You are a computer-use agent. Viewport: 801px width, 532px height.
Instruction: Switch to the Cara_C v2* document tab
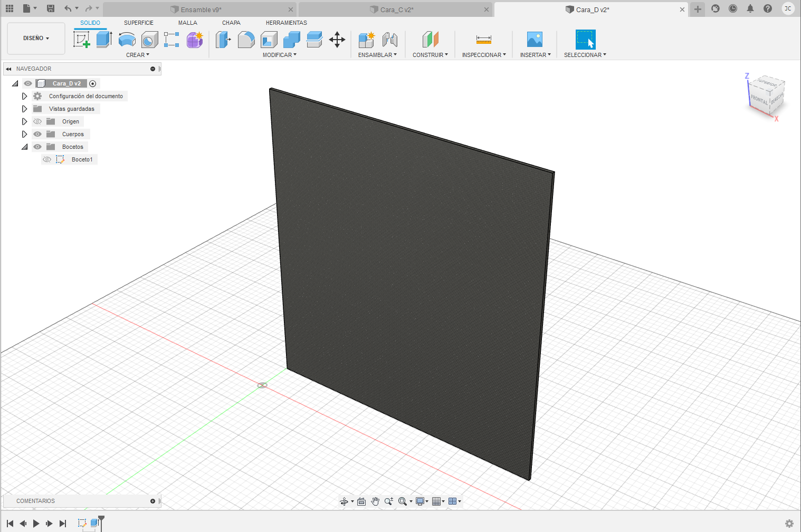pyautogui.click(x=396, y=9)
